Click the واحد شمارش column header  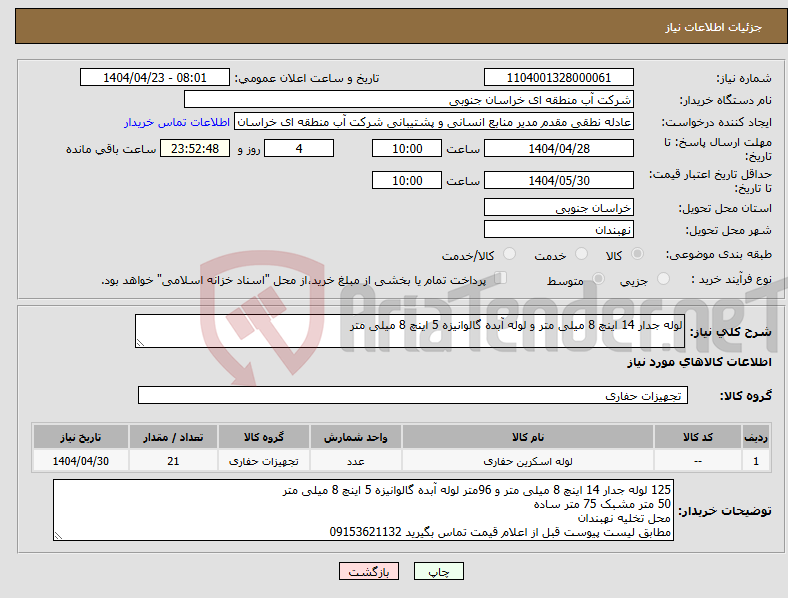[x=356, y=437]
